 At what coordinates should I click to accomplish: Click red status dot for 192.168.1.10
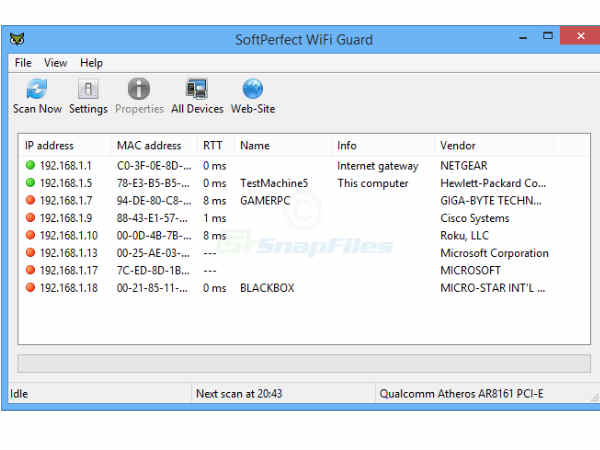(x=30, y=235)
